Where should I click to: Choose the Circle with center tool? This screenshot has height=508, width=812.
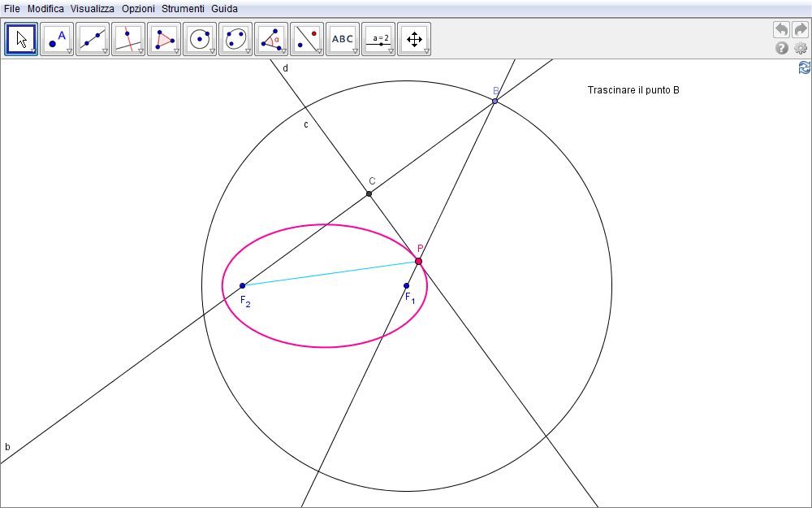point(200,38)
